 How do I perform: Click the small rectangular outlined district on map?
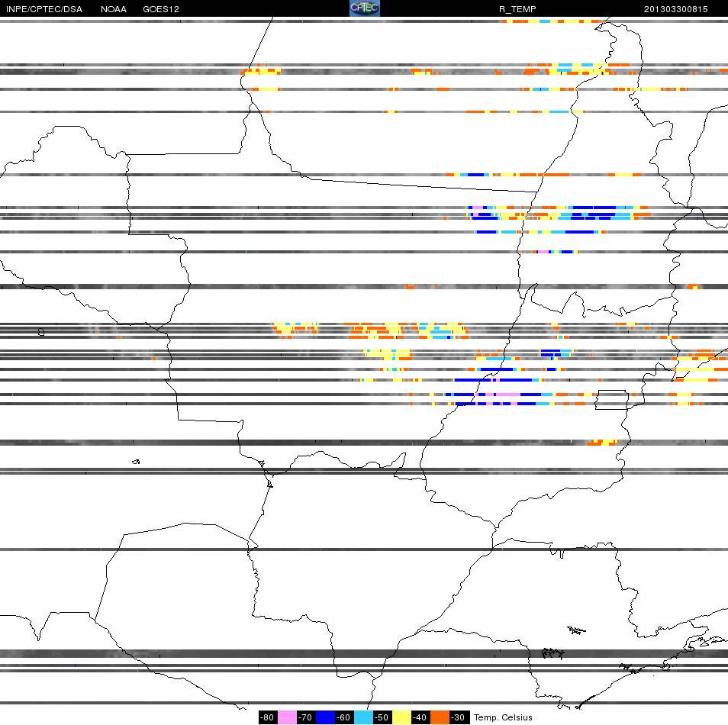611,399
